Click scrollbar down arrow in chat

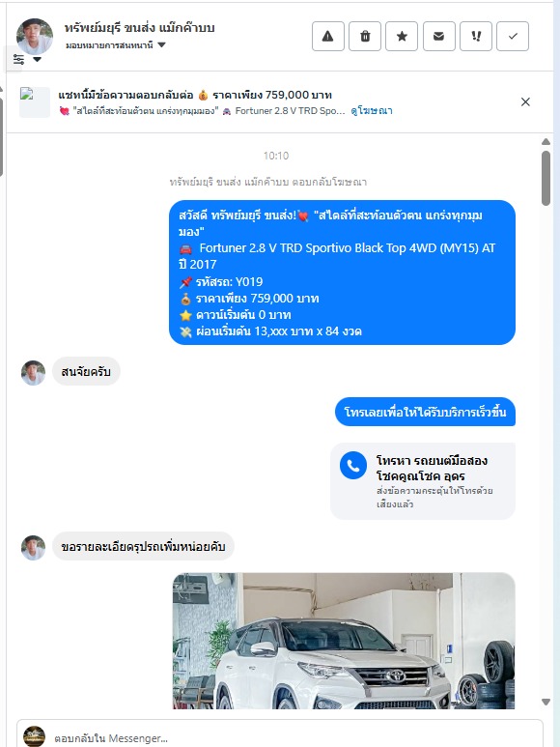pos(546,702)
